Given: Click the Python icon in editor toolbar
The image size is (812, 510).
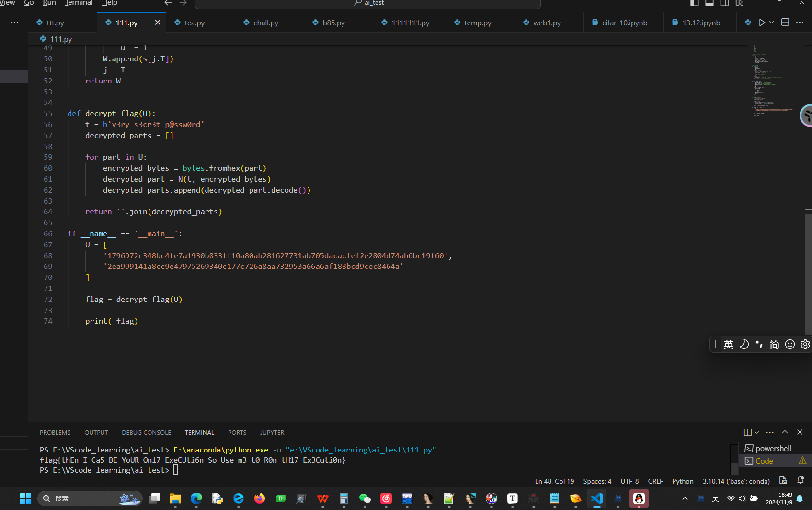Looking at the screenshot, I should pos(748,23).
